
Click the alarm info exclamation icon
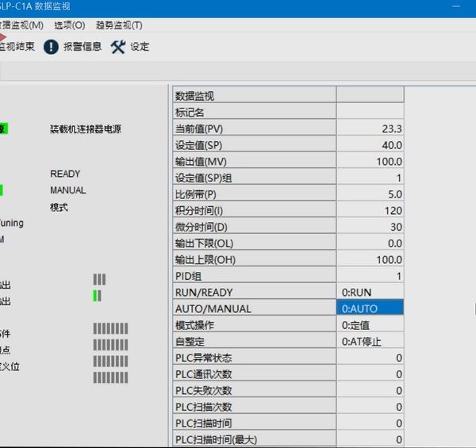click(51, 47)
